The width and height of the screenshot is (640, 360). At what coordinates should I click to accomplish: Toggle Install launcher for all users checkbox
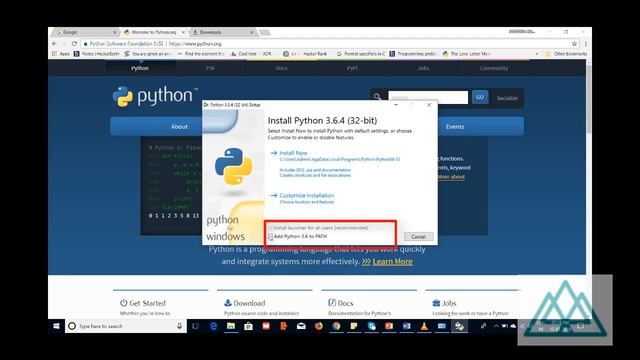coord(271,228)
